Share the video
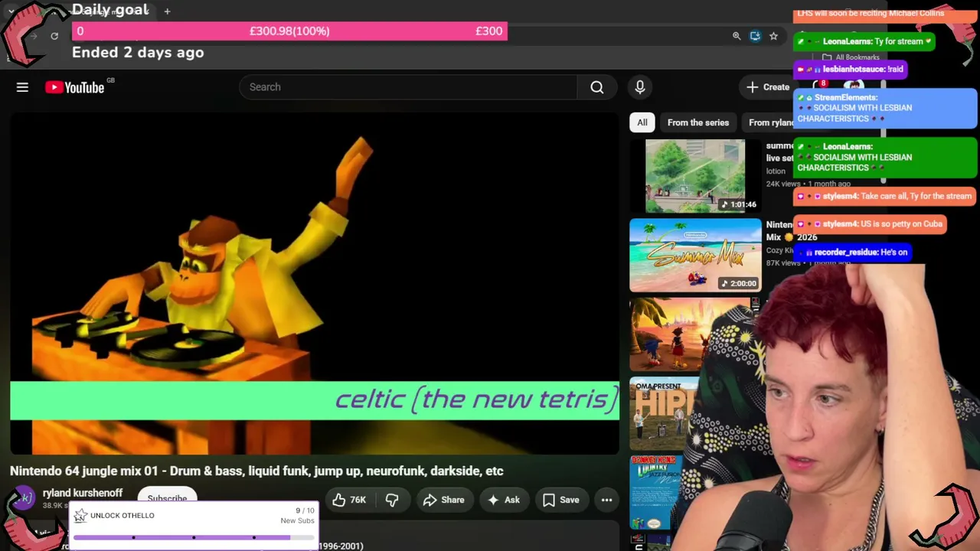 tap(443, 500)
